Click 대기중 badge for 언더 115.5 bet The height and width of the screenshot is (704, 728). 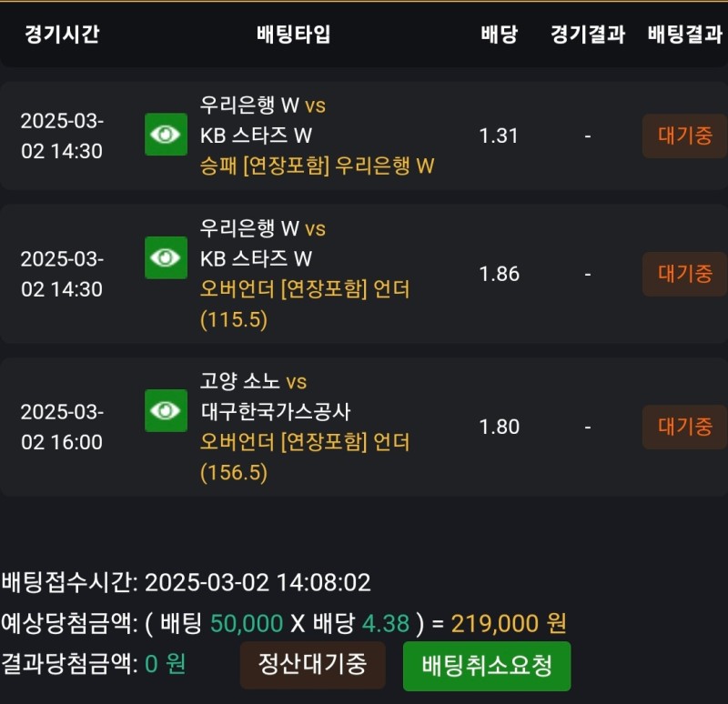[x=684, y=274]
